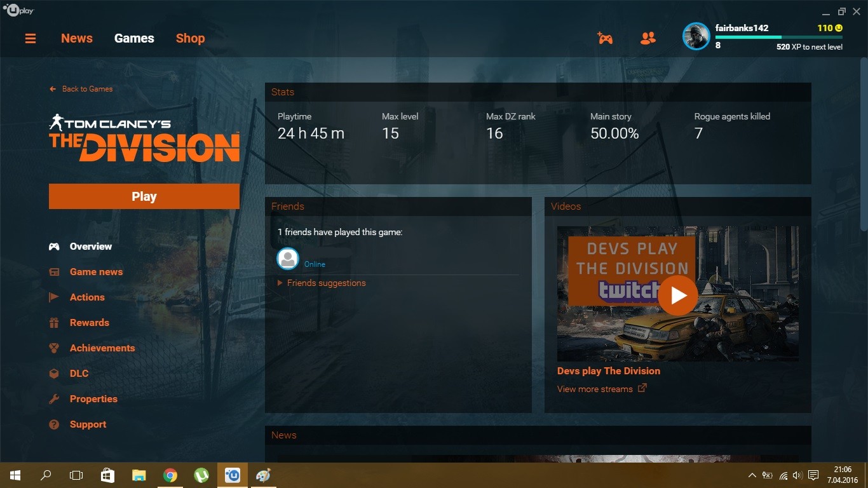Switch to the Shop tab

click(x=190, y=39)
